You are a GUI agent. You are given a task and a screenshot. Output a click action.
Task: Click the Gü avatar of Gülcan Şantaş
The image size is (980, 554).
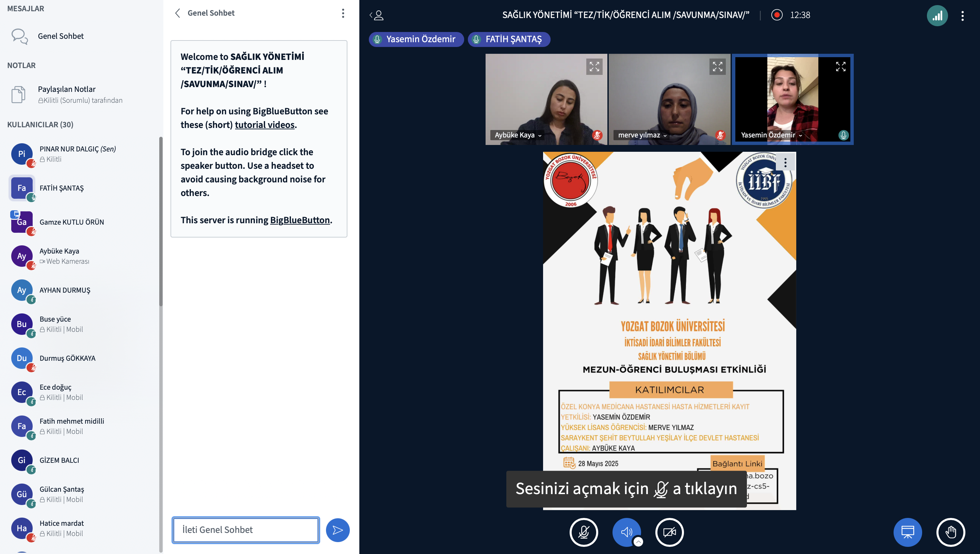22,494
